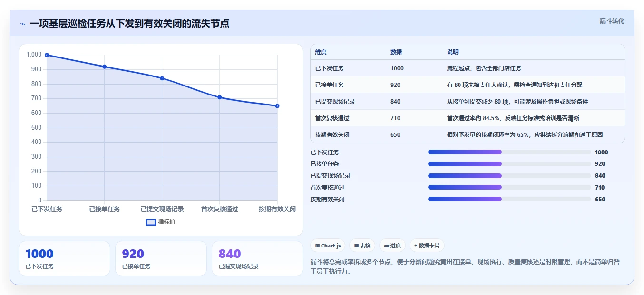644x295 pixels.
Task: Select the 首次复核通过 table row cell
Action: pyautogui.click(x=332, y=118)
